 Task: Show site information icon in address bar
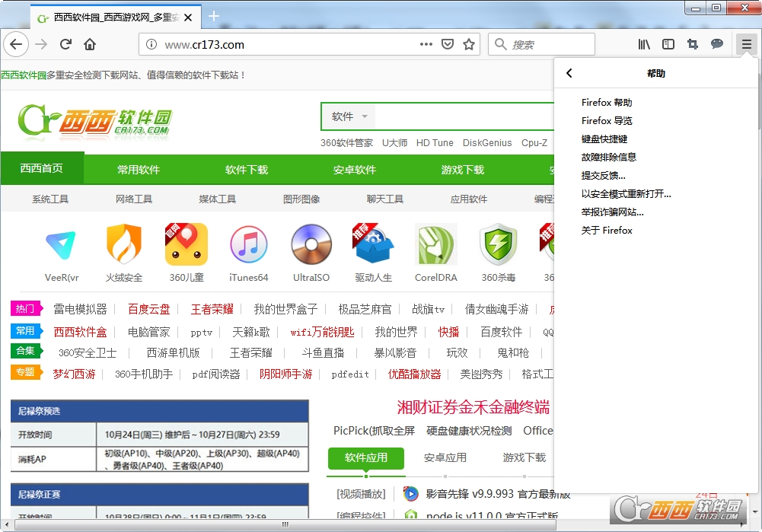pyautogui.click(x=151, y=45)
